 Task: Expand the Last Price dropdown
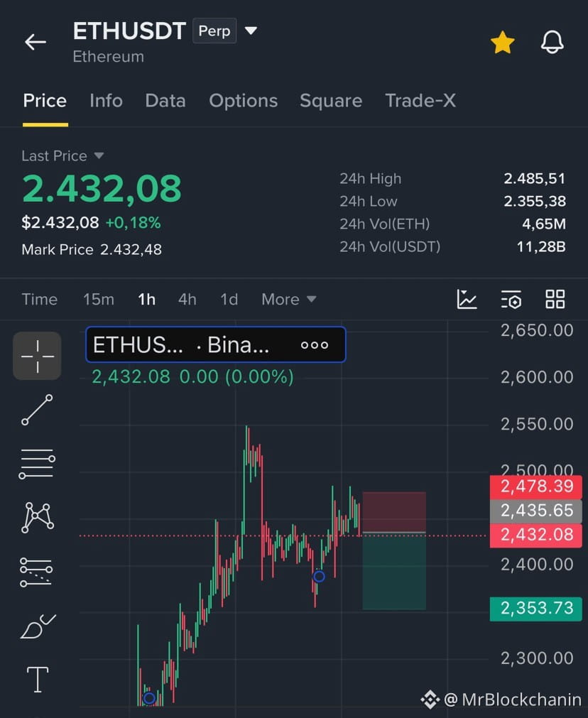[x=62, y=156]
